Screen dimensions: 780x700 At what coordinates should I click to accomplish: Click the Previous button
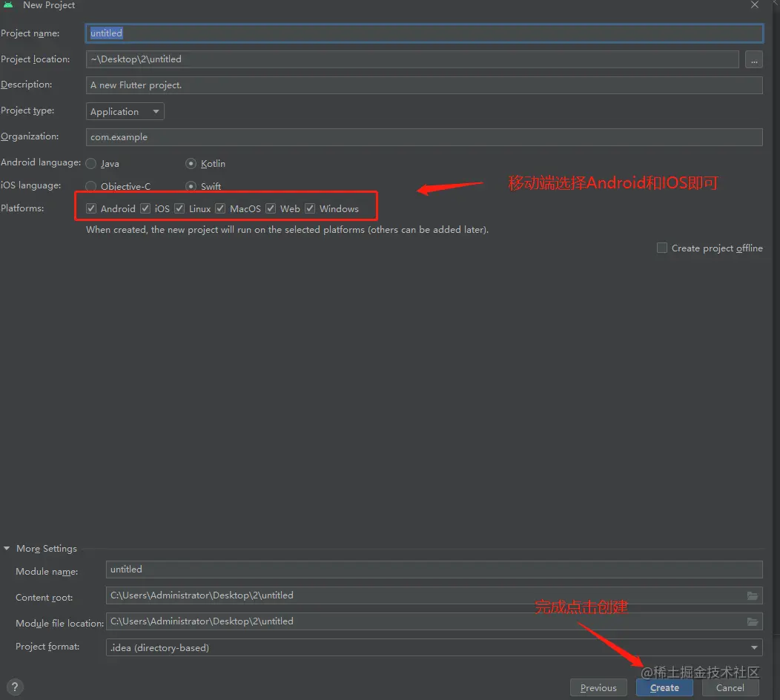tap(598, 687)
